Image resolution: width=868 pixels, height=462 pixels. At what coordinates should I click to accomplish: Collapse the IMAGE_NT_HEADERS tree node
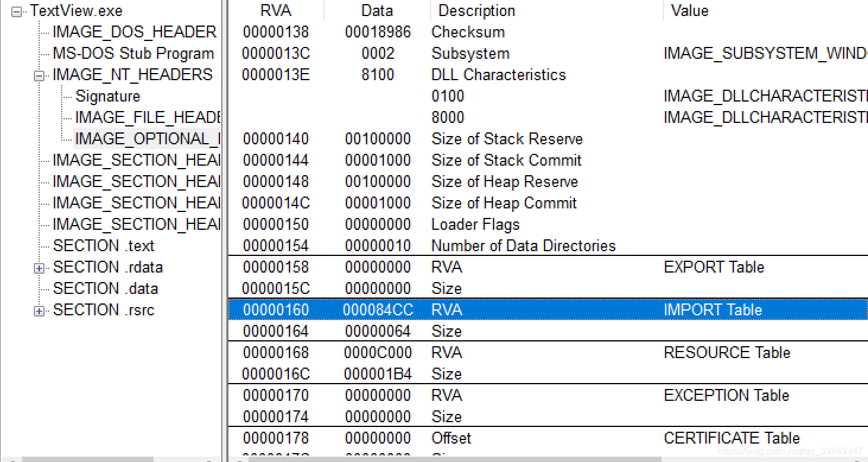(x=39, y=75)
